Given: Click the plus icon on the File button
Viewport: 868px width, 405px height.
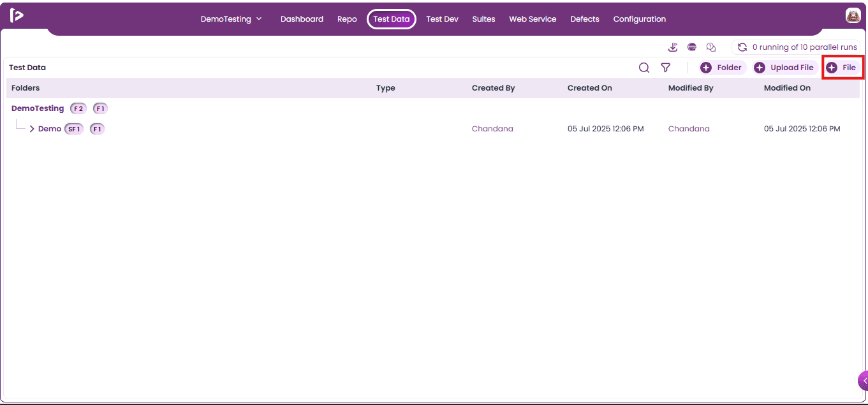Looking at the screenshot, I should point(832,68).
